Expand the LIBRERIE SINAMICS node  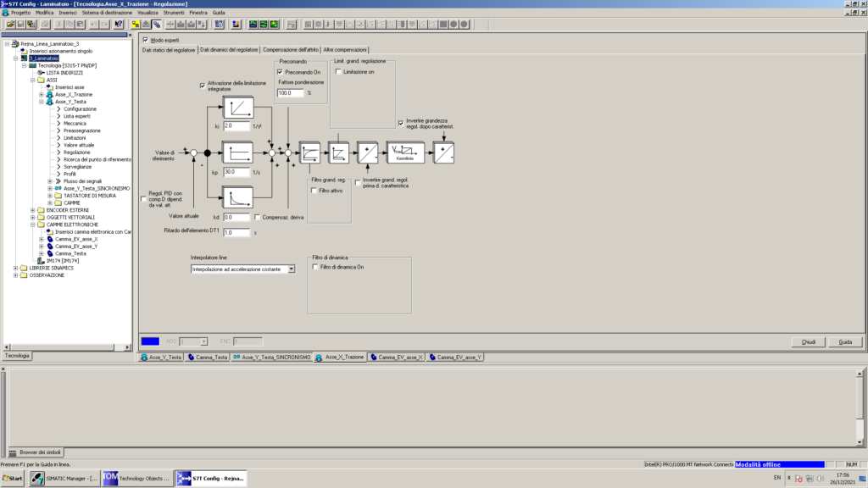tap(15, 268)
